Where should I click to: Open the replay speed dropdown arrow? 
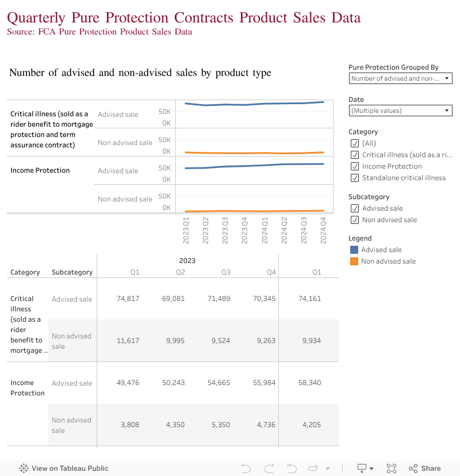pos(328,469)
